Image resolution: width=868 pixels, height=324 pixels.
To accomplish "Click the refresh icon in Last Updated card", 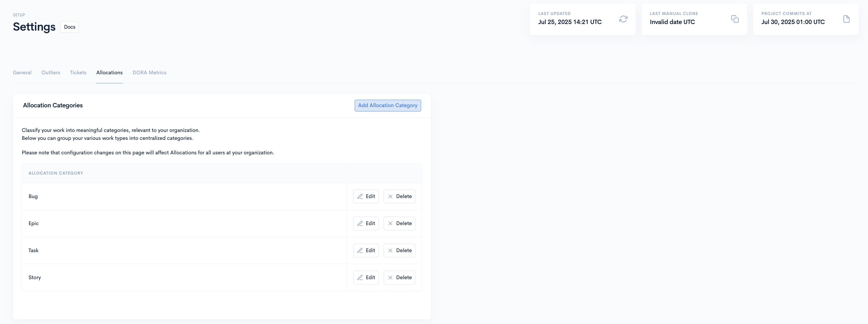I will [623, 19].
